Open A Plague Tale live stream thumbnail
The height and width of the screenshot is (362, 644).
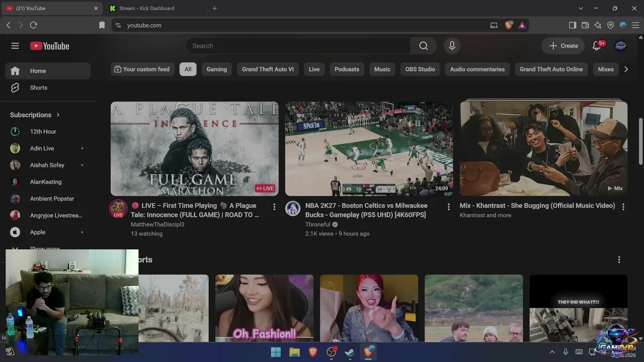(x=195, y=149)
